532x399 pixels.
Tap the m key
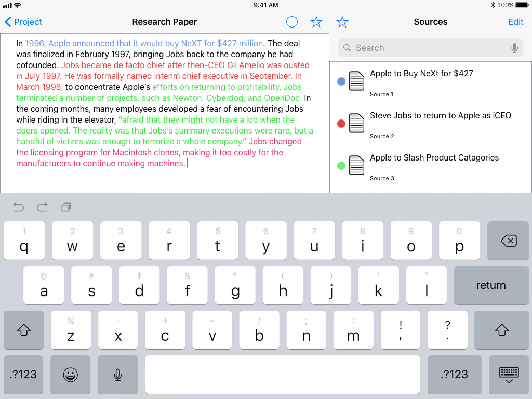click(353, 330)
